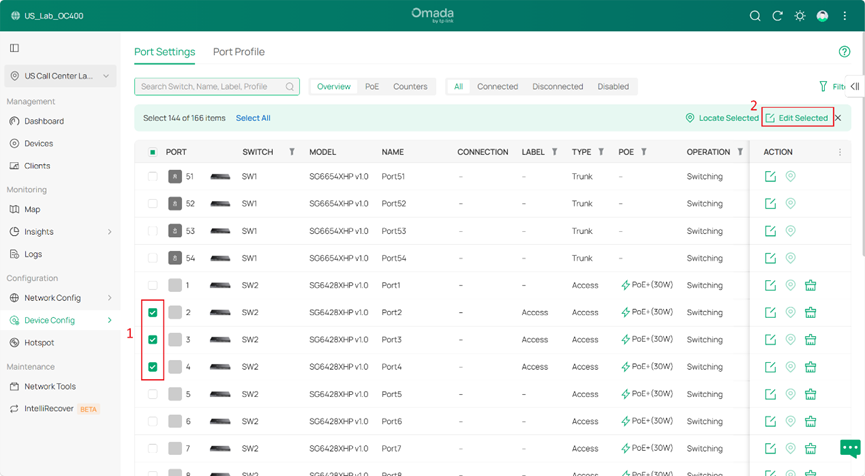
Task: Filter ports by Connected status
Action: click(x=498, y=87)
